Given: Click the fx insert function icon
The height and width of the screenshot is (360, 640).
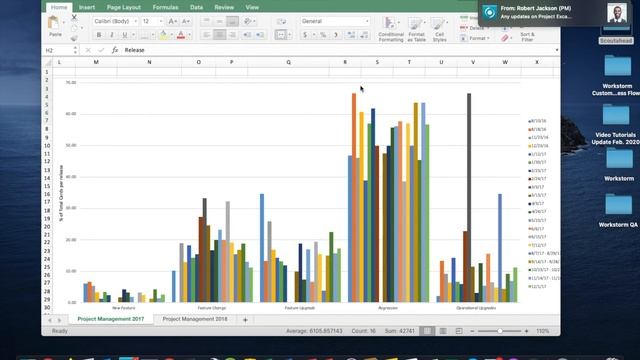Looking at the screenshot, I should click(x=115, y=50).
